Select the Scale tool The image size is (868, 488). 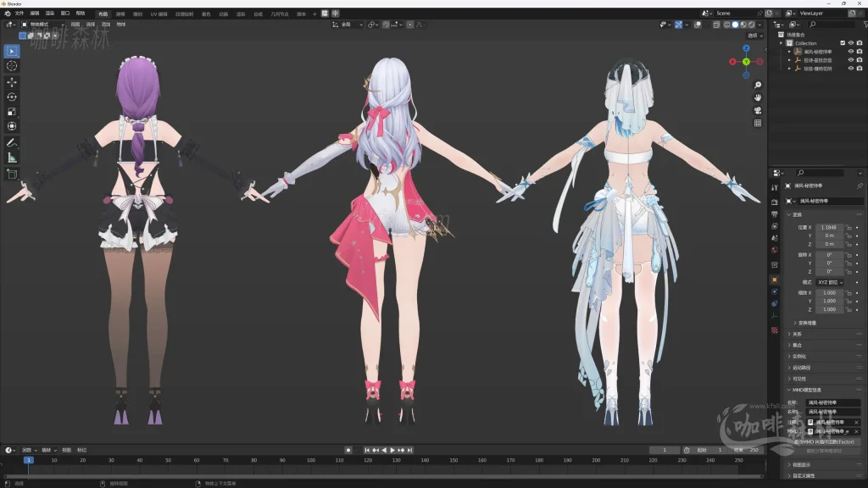pos(12,112)
